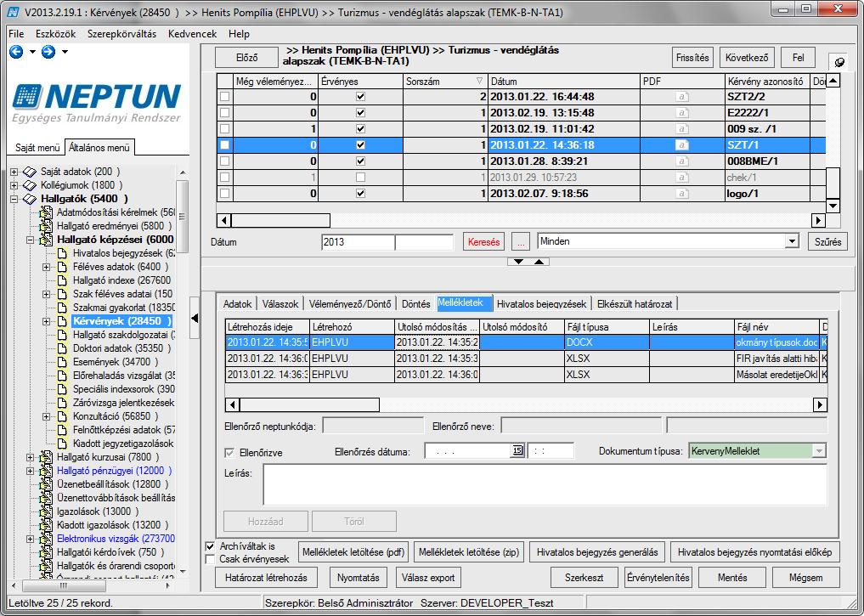
Task: Open PDF icon in SZT2/2 row
Action: (682, 96)
